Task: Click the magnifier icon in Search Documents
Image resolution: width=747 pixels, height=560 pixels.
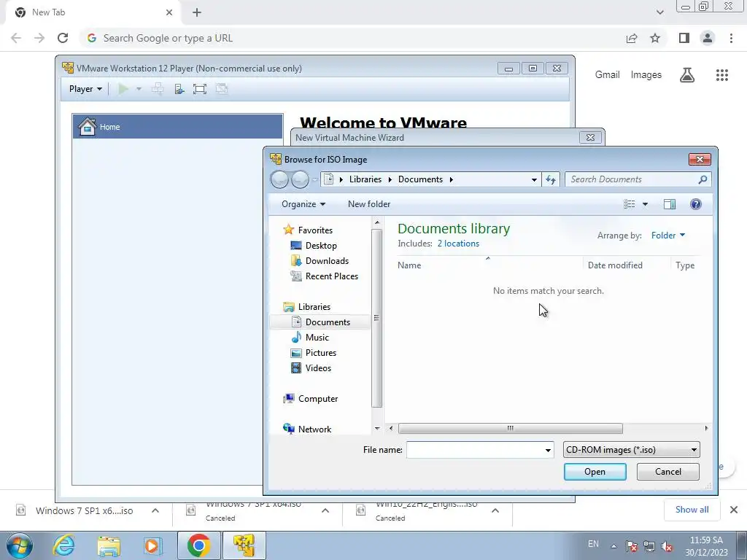Action: 703,179
